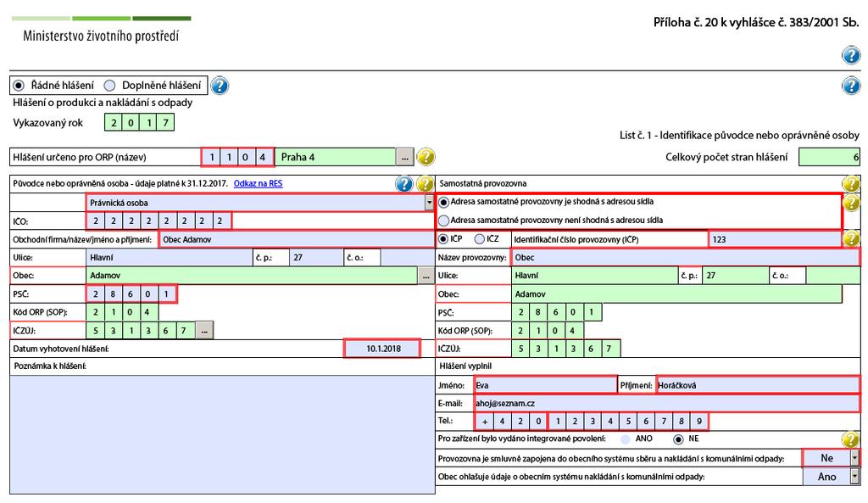The image size is (868, 503).
Task: Click the 'Ministerstvo životního prostředí' heading
Action: pos(102,36)
